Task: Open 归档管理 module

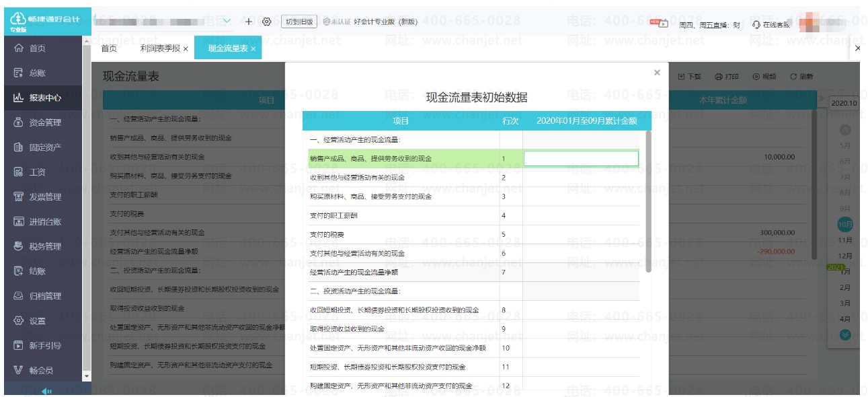Action: 44,296
